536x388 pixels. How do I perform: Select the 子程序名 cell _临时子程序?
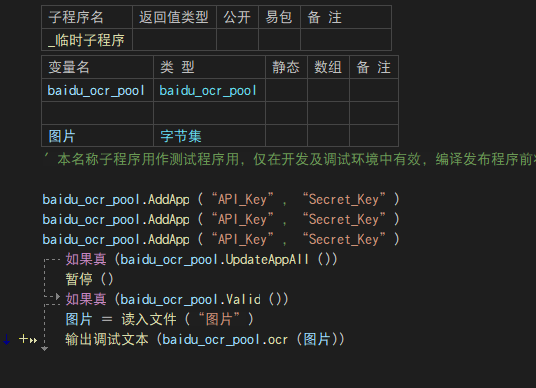(x=87, y=40)
